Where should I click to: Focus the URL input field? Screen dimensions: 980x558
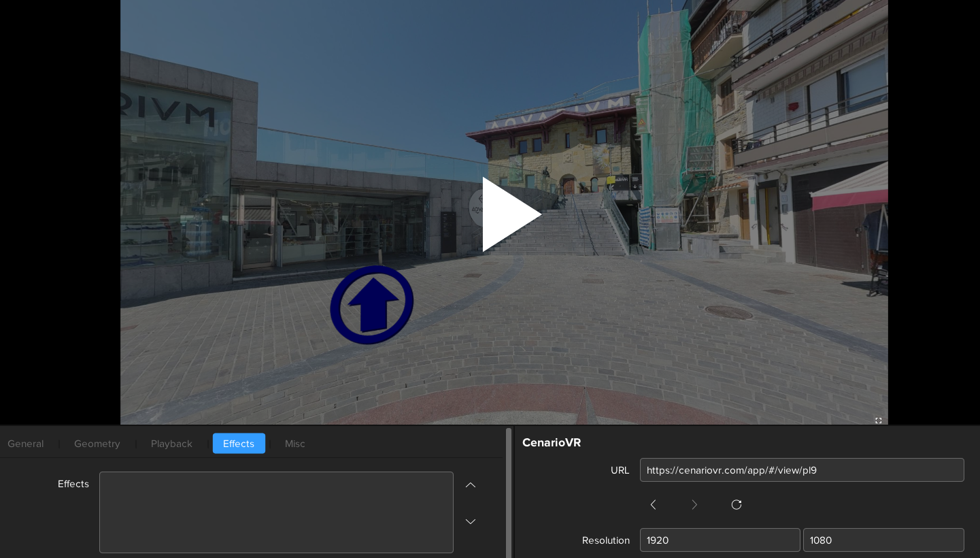pyautogui.click(x=801, y=470)
